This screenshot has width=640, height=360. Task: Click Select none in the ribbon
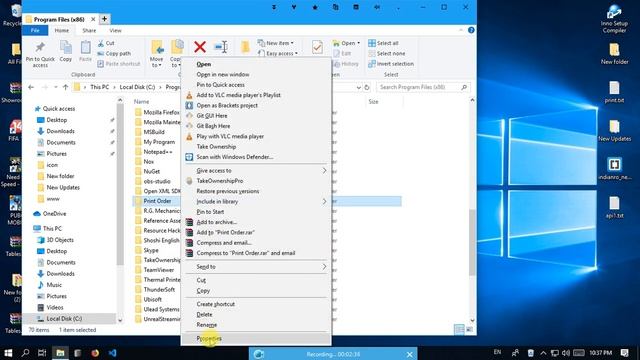click(387, 53)
